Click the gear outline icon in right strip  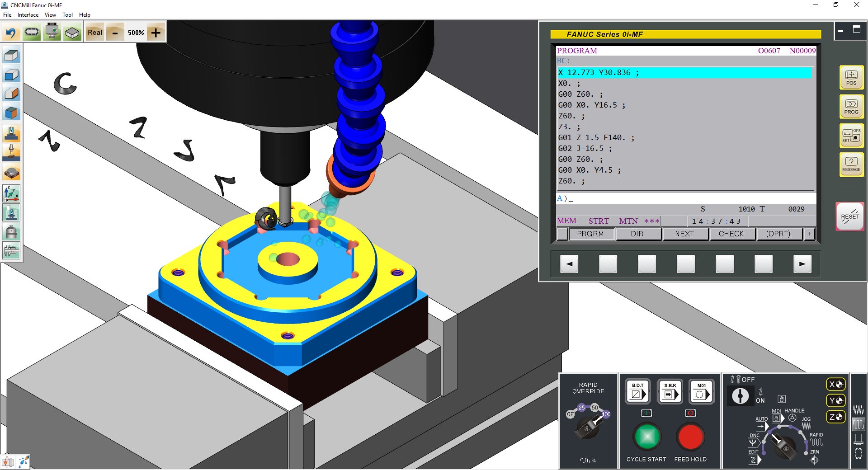pos(858,453)
